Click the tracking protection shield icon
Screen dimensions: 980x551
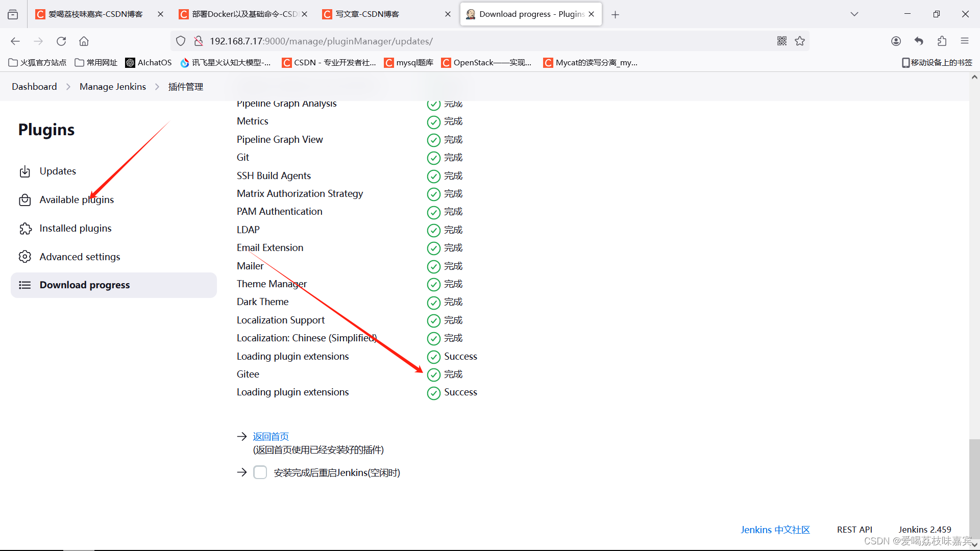[181, 41]
